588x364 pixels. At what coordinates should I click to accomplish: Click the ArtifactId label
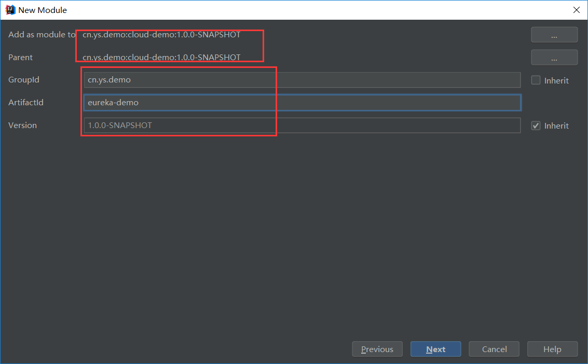(26, 103)
